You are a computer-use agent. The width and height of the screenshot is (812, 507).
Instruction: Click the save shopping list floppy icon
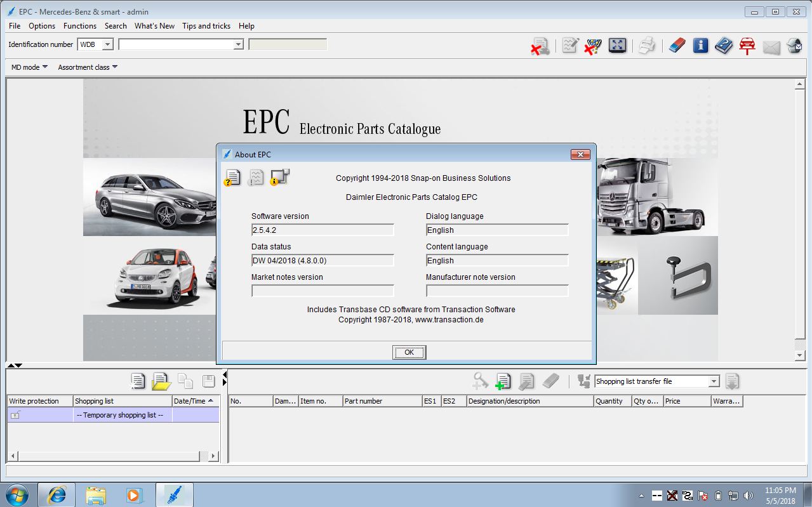tap(208, 381)
